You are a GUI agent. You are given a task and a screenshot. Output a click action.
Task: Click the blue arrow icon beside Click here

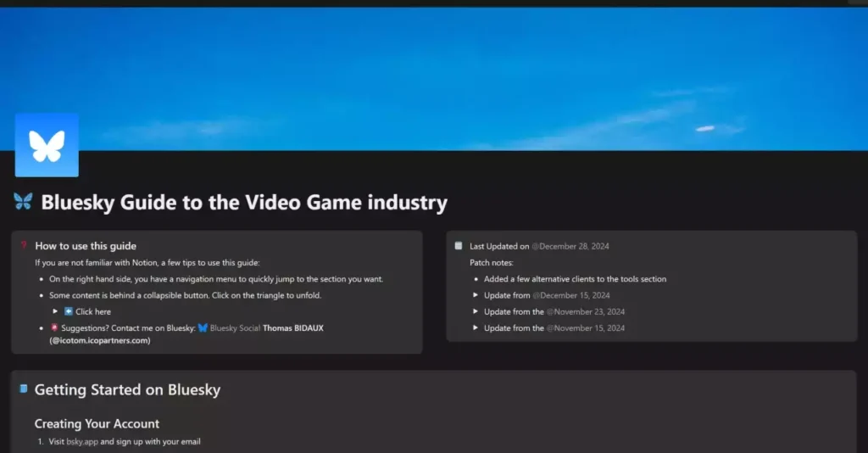(69, 311)
